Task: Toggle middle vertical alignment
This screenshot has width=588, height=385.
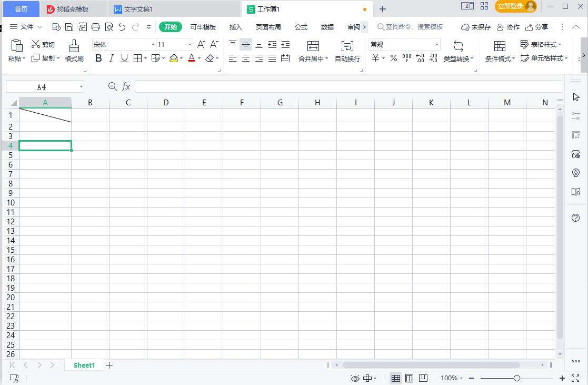Action: tap(246, 44)
